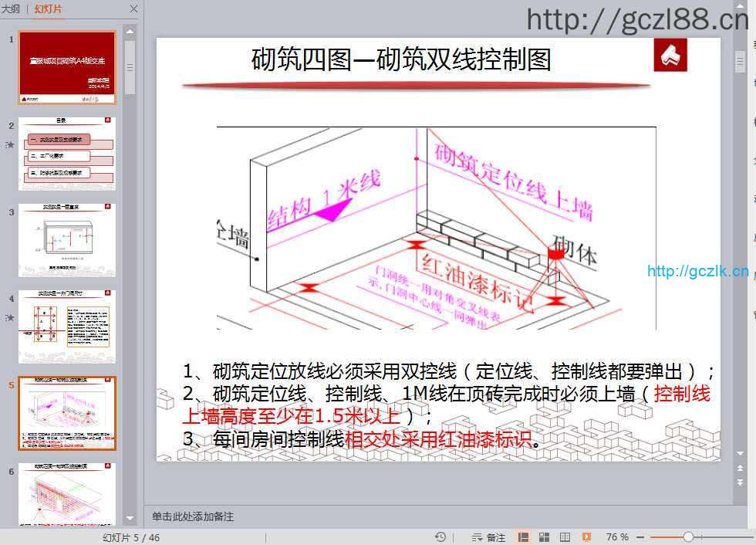Switch to Normal view icon
The height and width of the screenshot is (545, 756).
tap(524, 537)
